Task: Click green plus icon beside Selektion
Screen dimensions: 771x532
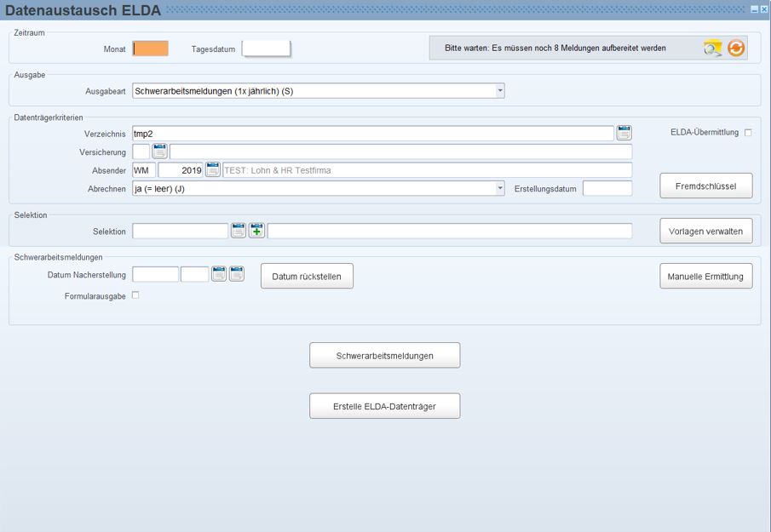Action: [x=256, y=231]
